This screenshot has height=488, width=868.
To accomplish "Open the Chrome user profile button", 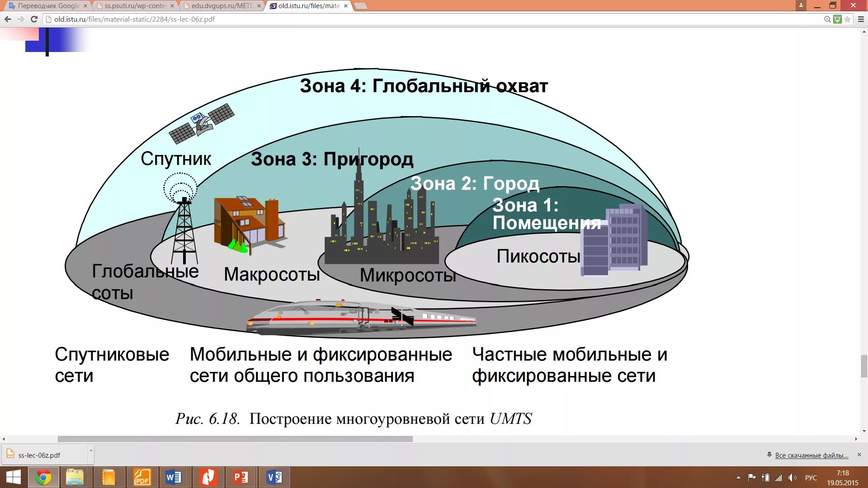I will [801, 5].
